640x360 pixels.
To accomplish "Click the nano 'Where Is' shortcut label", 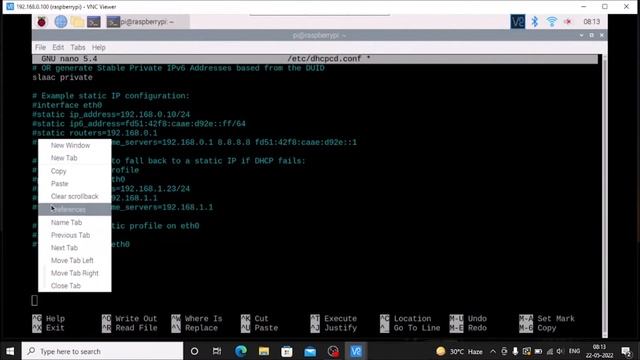I will pos(203,318).
